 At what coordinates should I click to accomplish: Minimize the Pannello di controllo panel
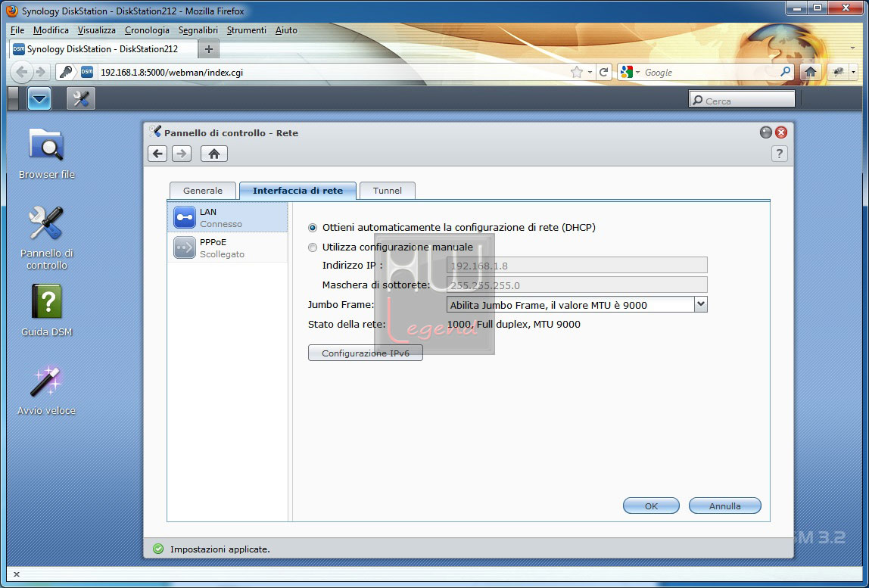pos(766,132)
